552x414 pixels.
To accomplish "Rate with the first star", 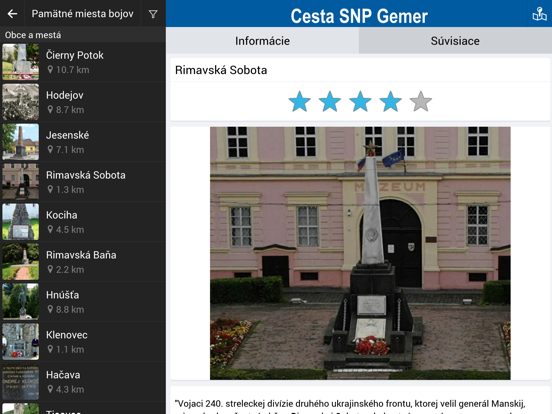I will click(x=300, y=101).
